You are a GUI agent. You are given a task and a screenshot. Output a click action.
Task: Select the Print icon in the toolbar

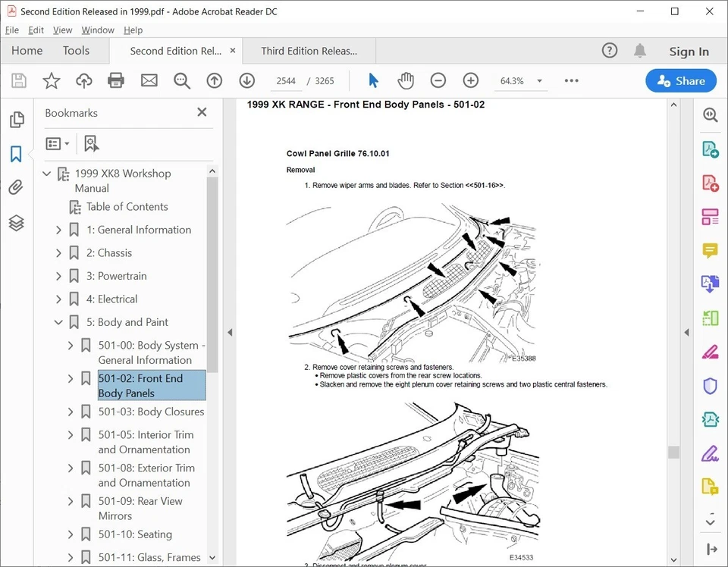point(115,80)
